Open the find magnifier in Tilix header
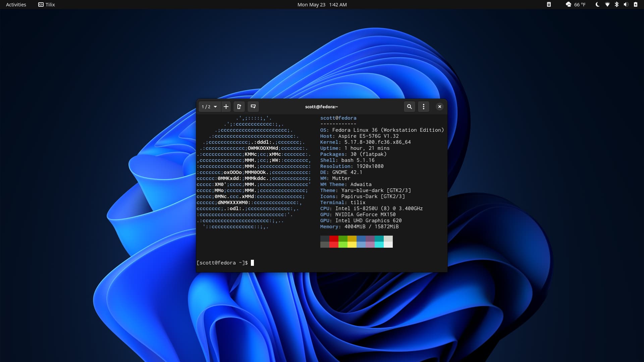The height and width of the screenshot is (362, 644). [410, 107]
